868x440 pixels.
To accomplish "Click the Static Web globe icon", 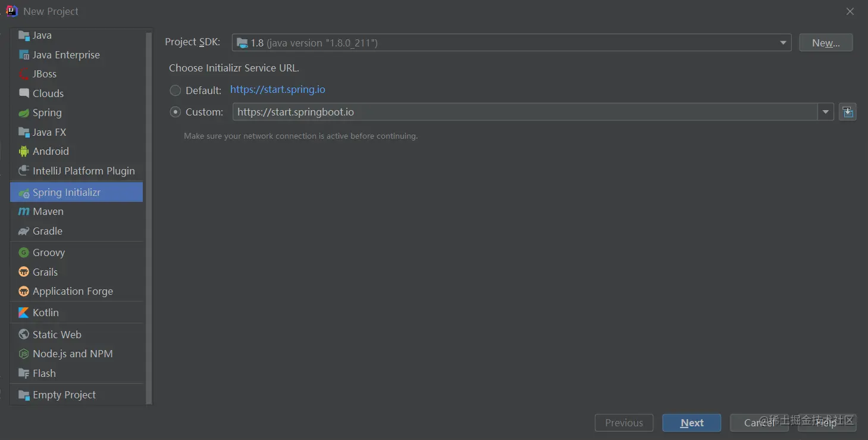I will tap(24, 335).
